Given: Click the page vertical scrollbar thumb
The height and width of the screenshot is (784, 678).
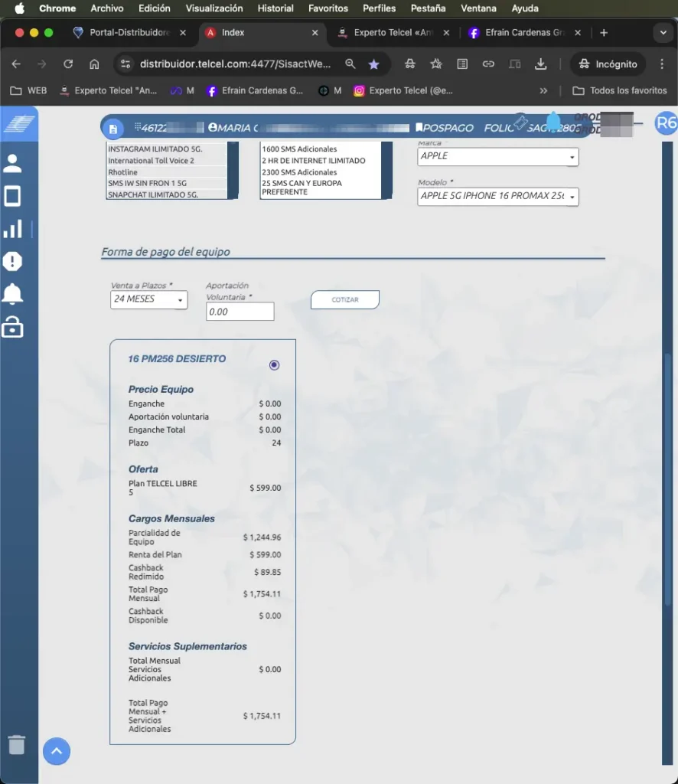Looking at the screenshot, I should coord(667,480).
